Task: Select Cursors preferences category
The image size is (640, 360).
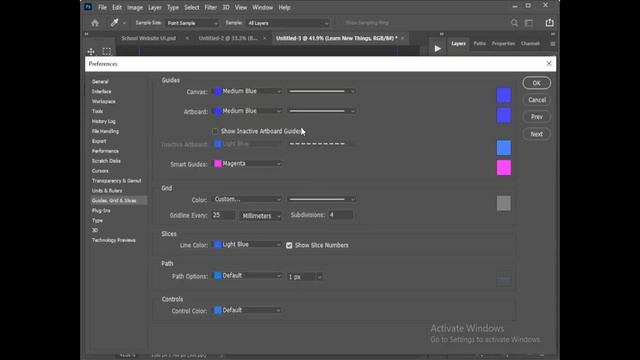Action: coord(100,171)
